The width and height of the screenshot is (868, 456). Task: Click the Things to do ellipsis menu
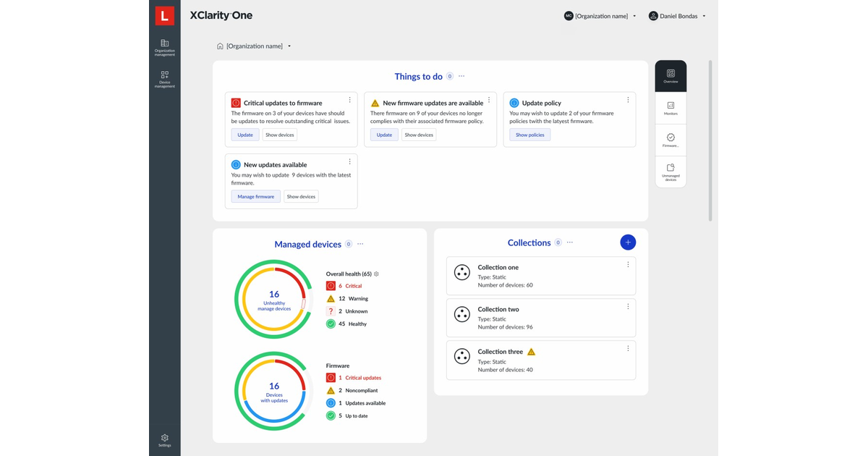[461, 76]
